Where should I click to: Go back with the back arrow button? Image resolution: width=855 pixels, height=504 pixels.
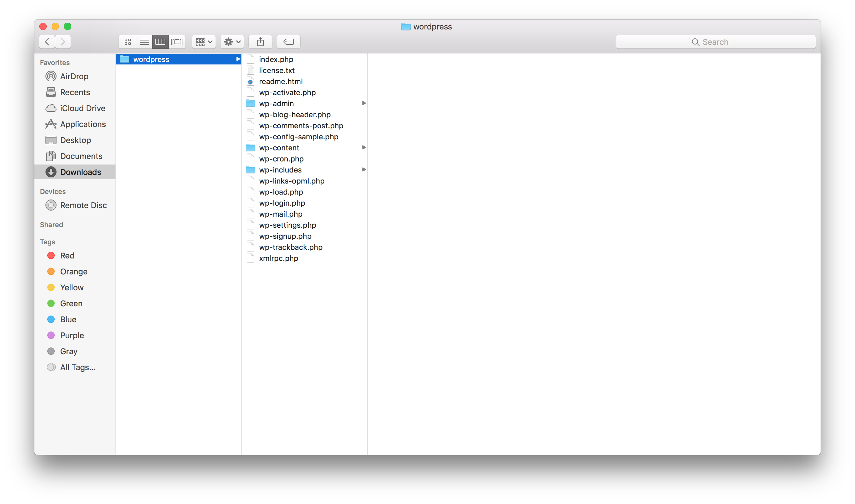(47, 42)
